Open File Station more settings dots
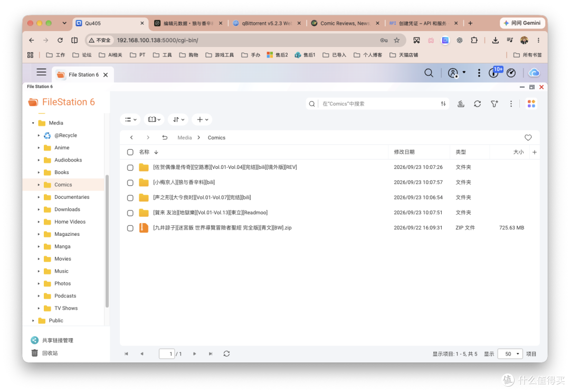570x392 pixels. (511, 104)
